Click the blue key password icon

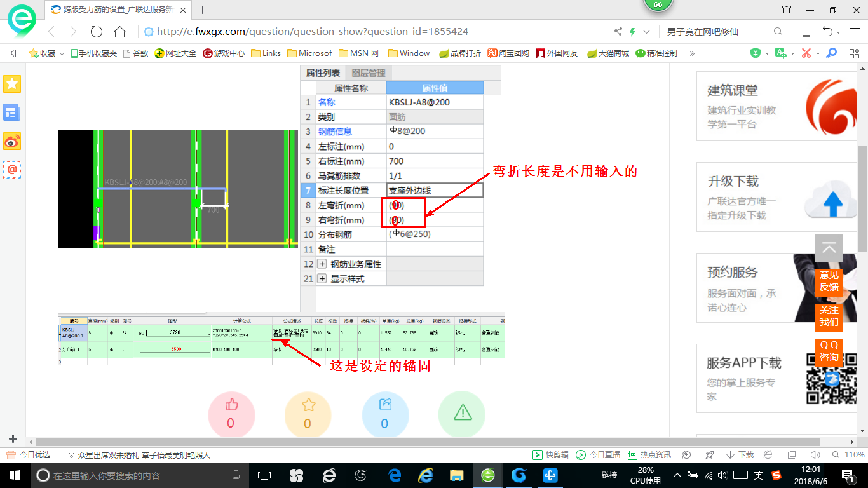click(831, 53)
